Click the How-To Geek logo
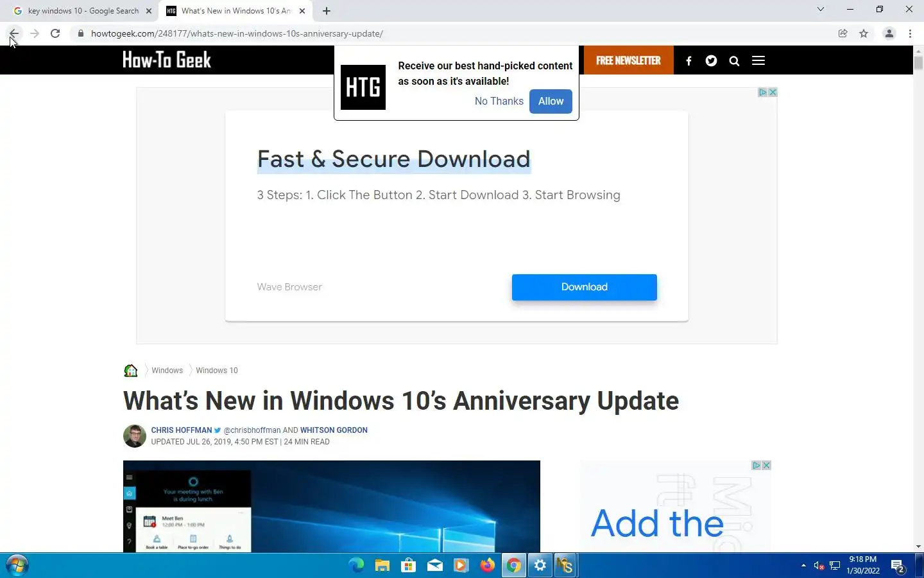Viewport: 924px width, 578px height. coord(167,60)
